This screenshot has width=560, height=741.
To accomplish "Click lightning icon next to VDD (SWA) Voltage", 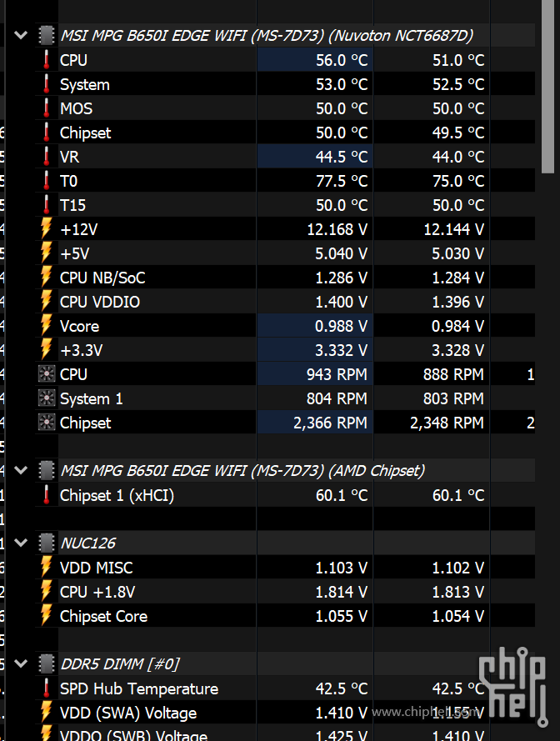I will coord(47,712).
